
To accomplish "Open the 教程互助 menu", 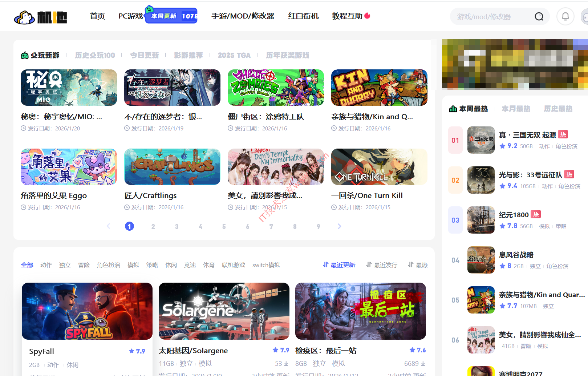I will point(347,16).
